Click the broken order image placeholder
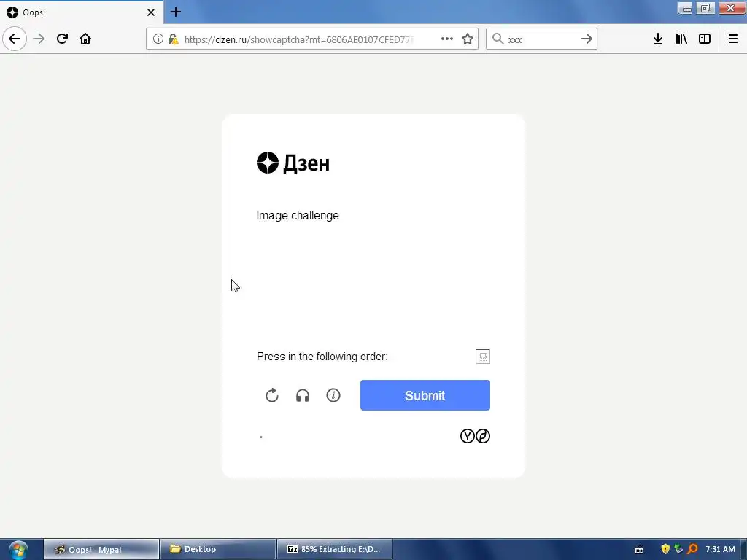This screenshot has height=560, width=747. pyautogui.click(x=483, y=356)
